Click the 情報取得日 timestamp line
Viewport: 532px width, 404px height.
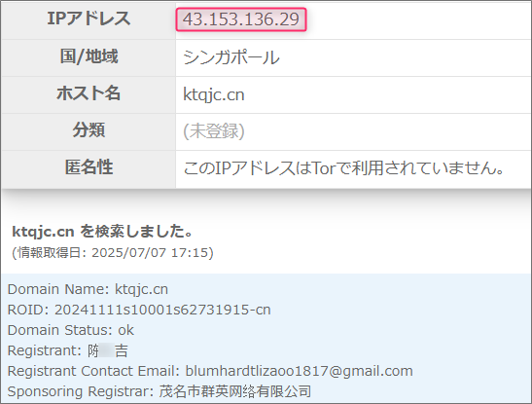point(113,252)
